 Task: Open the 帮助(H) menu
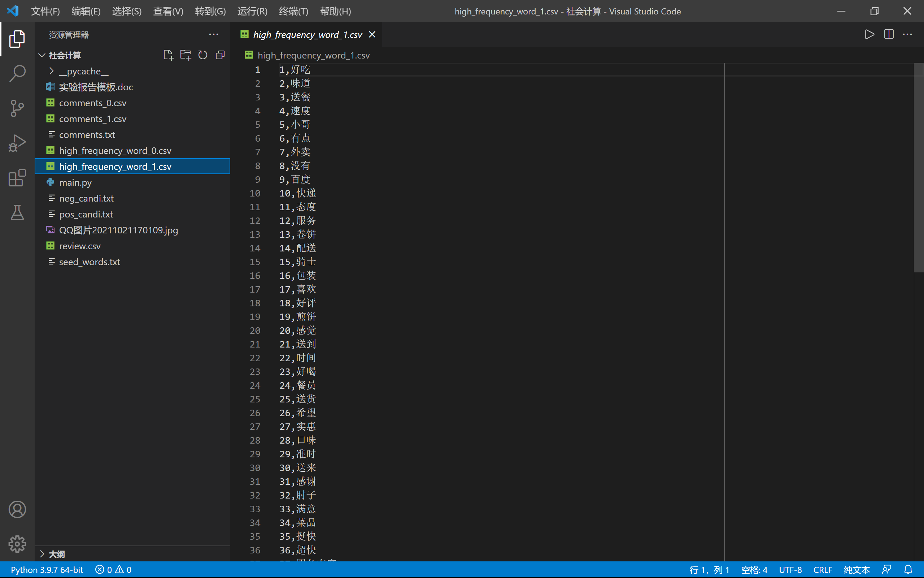tap(335, 12)
